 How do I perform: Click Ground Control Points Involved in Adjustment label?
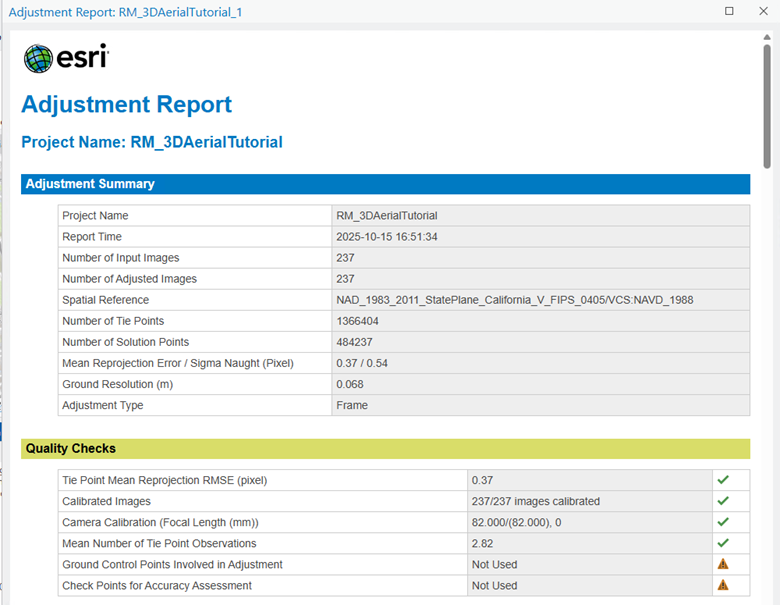click(x=172, y=564)
